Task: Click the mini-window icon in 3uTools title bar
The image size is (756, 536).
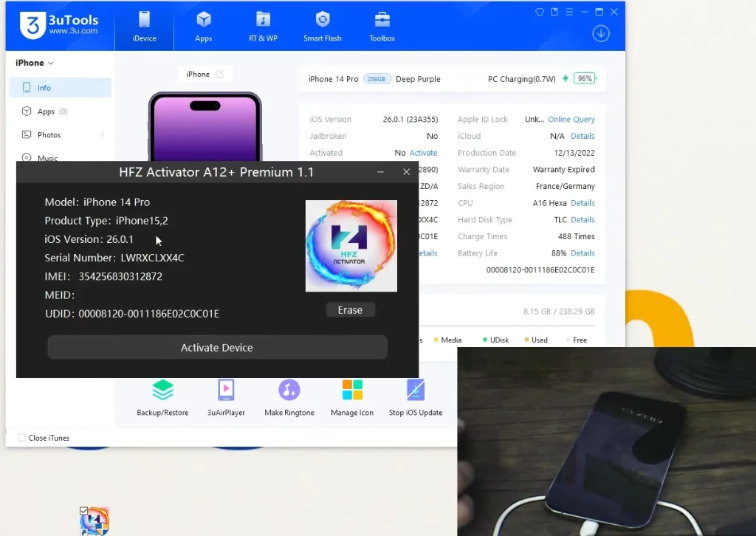Action: 554,12
